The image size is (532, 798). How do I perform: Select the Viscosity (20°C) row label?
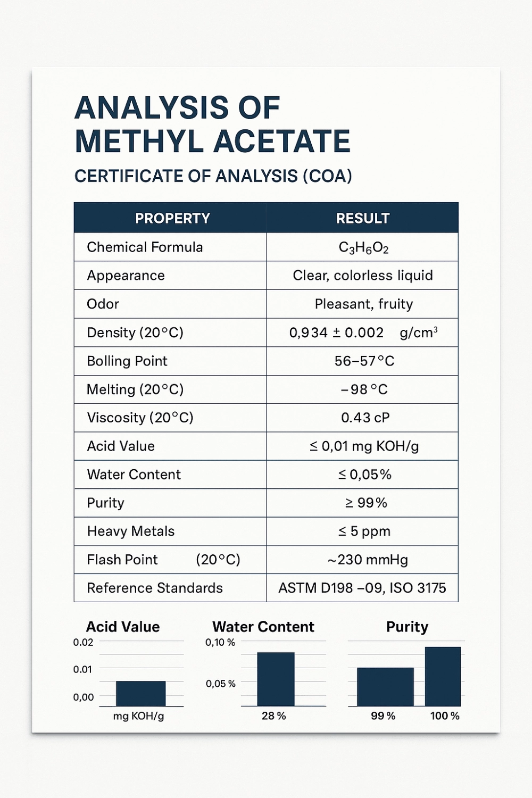(x=140, y=418)
